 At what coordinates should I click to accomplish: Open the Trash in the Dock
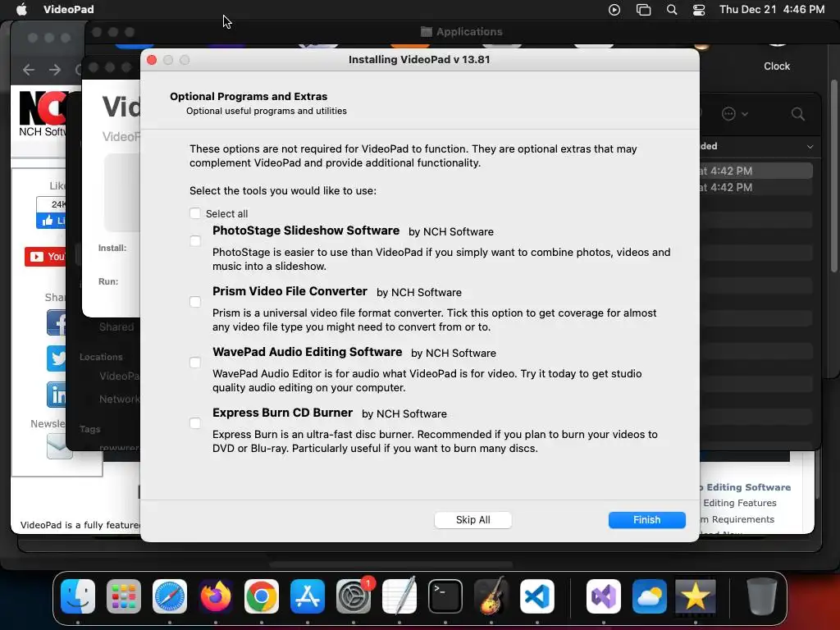(x=762, y=596)
